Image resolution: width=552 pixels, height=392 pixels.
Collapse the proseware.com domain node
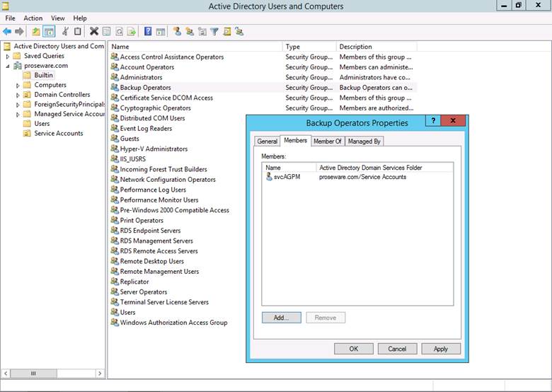click(x=8, y=66)
